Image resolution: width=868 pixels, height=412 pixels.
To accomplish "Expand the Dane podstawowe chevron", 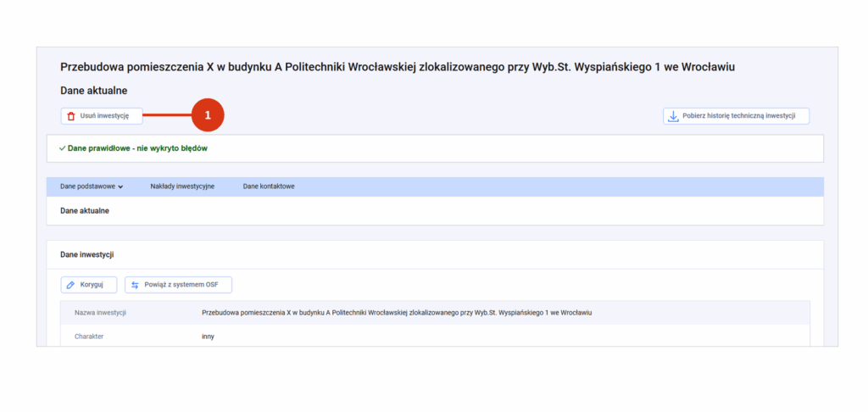I will click(120, 187).
